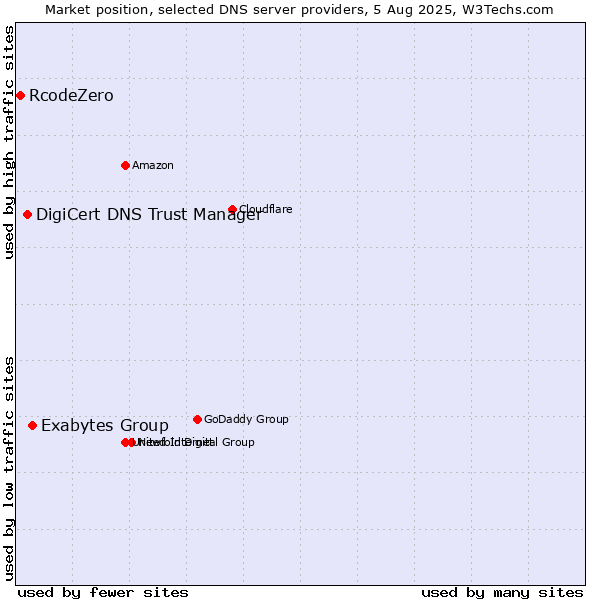Viewport: 600px width, 600px height.
Task: Click the RcodeZero label
Action: tap(71, 96)
